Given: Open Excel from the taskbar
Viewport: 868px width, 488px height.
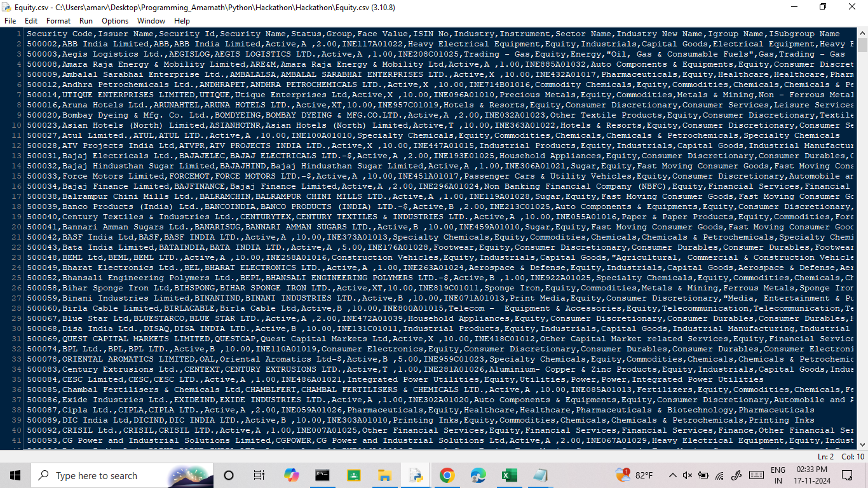Looking at the screenshot, I should click(509, 475).
